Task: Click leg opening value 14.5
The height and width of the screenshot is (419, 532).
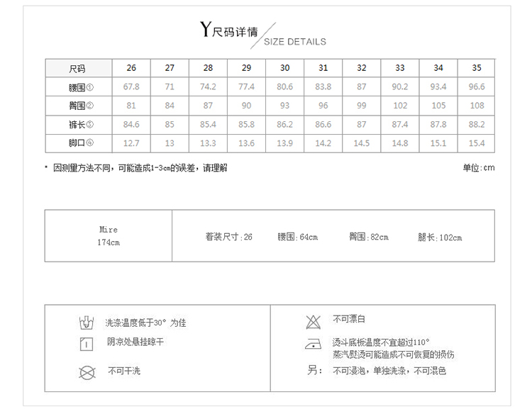Action: [361, 143]
